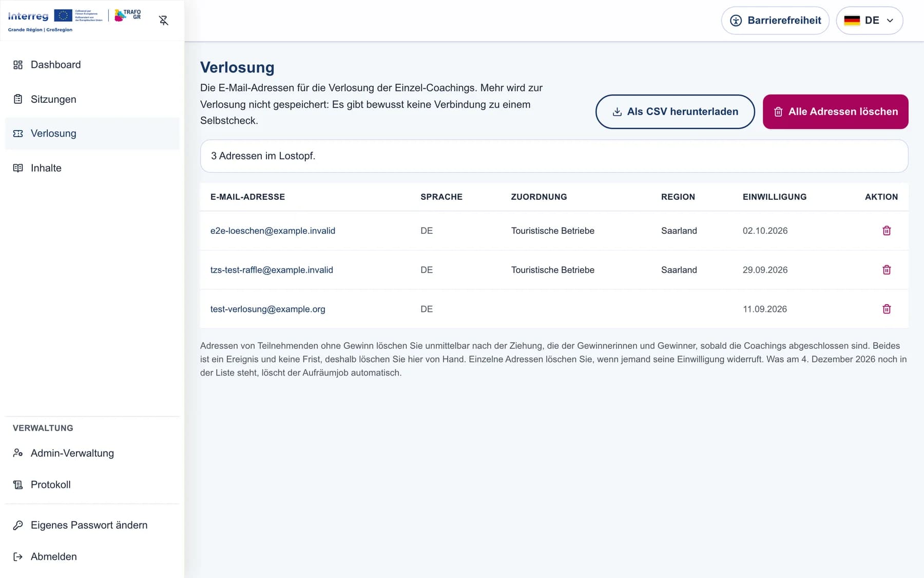Delete the e2e-loeschen@example.invalid address
This screenshot has height=578, width=924.
887,231
